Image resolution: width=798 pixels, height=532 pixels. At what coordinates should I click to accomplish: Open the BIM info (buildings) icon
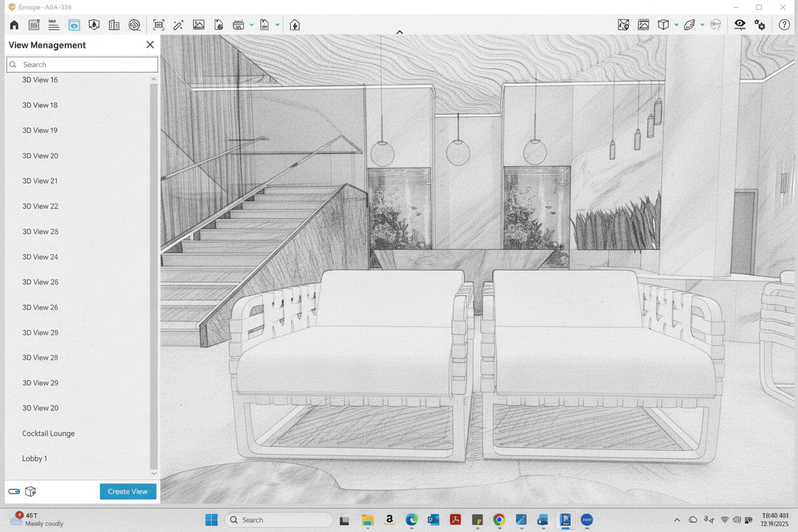tap(114, 25)
